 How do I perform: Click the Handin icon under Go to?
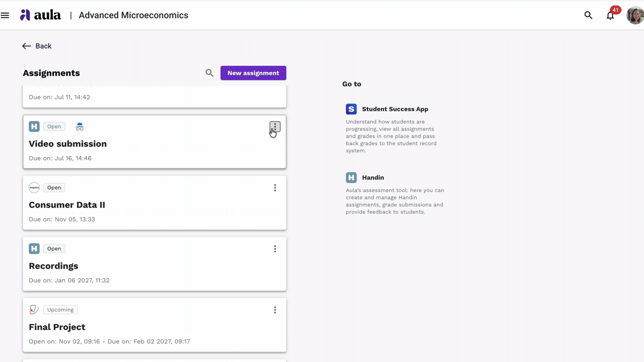click(x=351, y=177)
